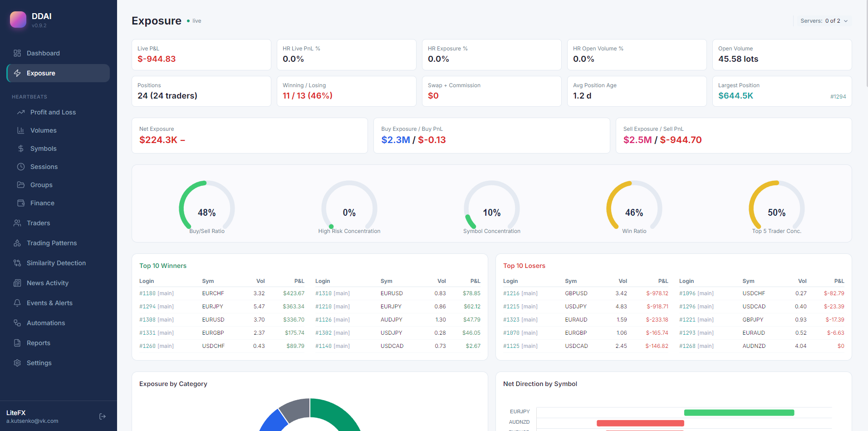Click the Buy Exposure $2.3M value
Image resolution: width=868 pixels, height=431 pixels.
pyautogui.click(x=396, y=140)
